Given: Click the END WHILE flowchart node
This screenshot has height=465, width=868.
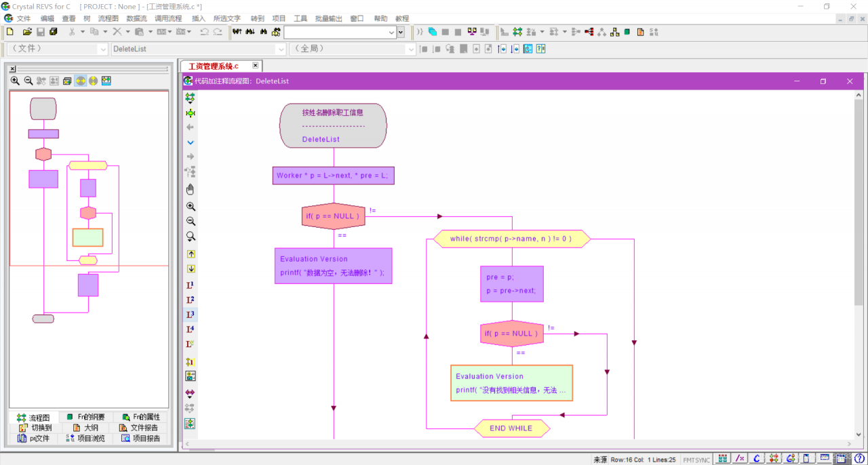Looking at the screenshot, I should click(x=511, y=428).
